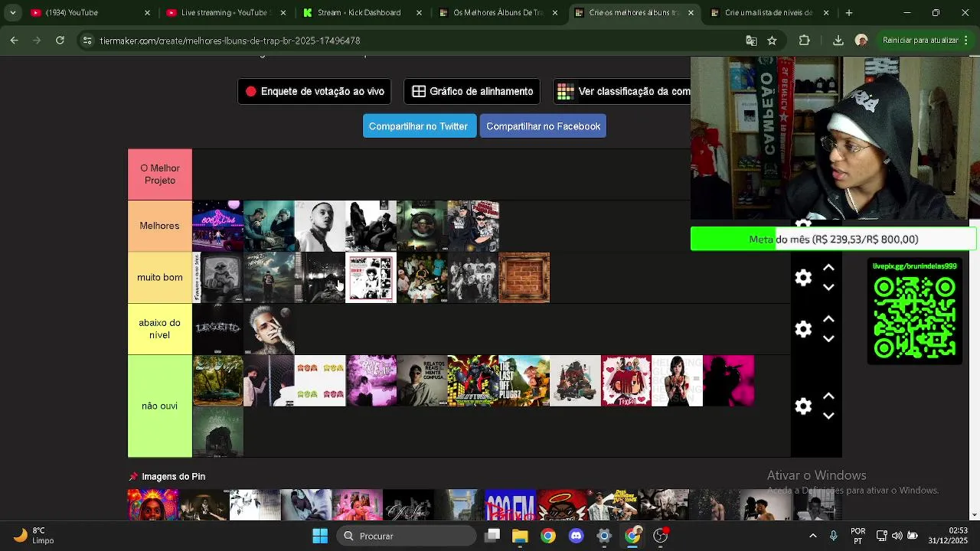Image resolution: width=980 pixels, height=551 pixels.
Task: Open File Explorer from the taskbar
Action: 520,536
